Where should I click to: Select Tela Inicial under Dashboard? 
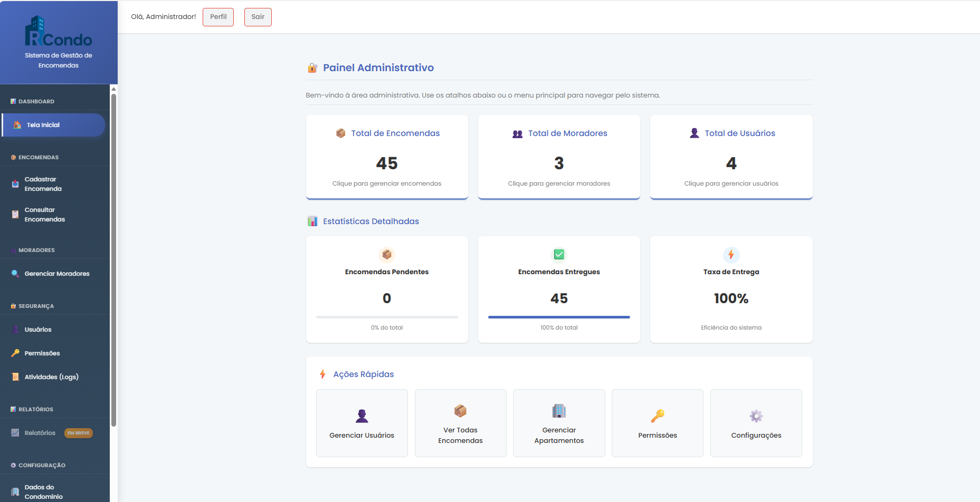click(44, 124)
